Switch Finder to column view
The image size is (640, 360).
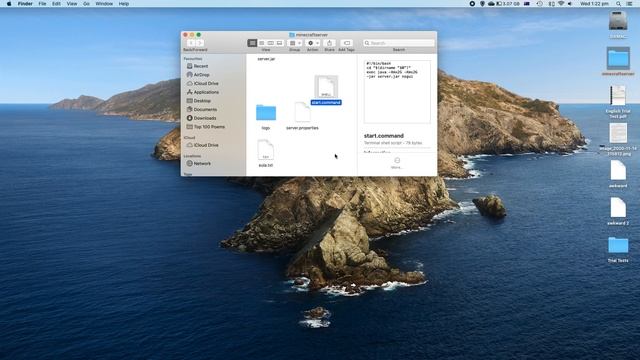point(270,43)
